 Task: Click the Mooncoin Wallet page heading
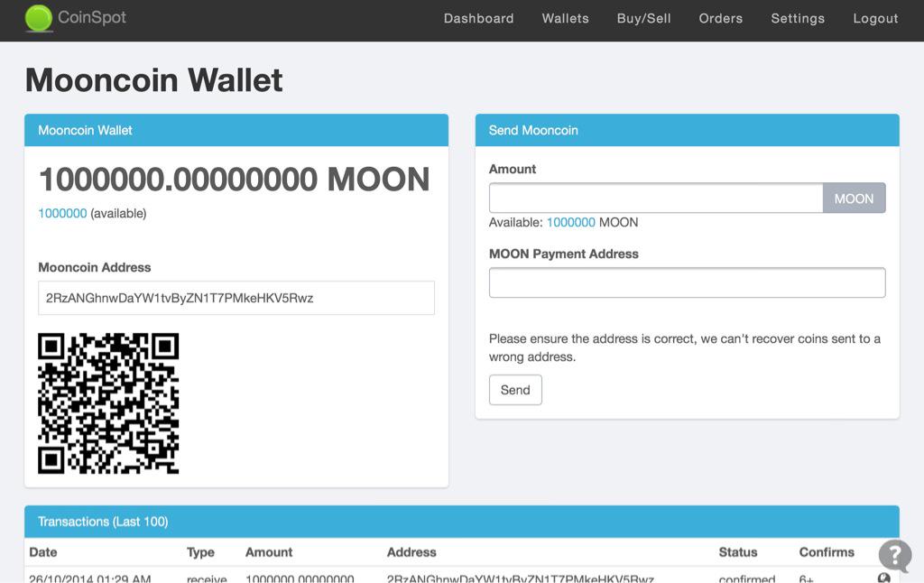point(153,79)
